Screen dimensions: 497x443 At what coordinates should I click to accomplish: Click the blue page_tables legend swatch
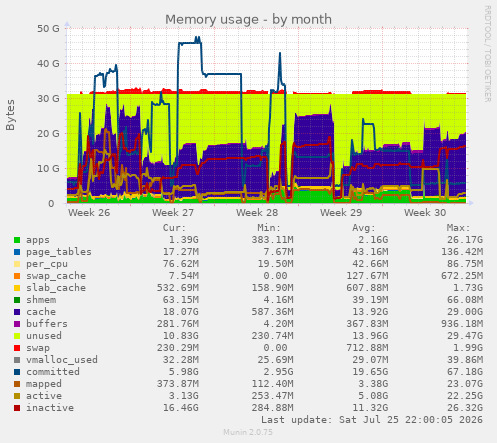tap(17, 252)
